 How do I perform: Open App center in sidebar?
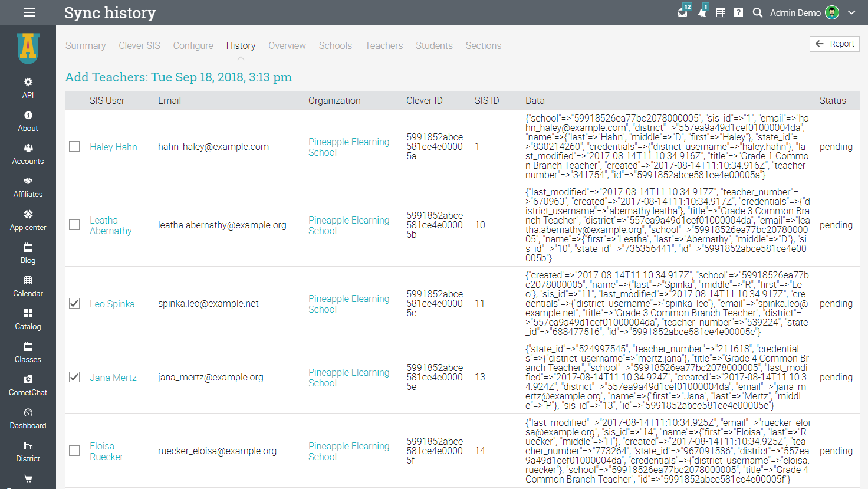(28, 220)
